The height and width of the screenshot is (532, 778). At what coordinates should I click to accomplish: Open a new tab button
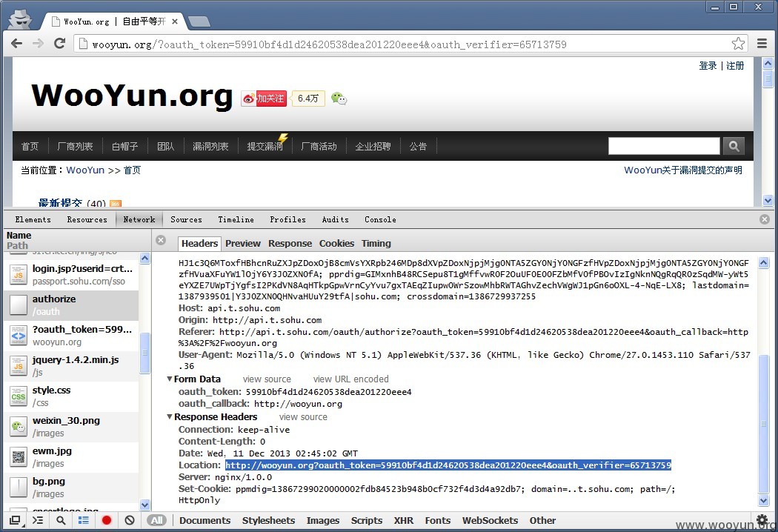[x=199, y=21]
